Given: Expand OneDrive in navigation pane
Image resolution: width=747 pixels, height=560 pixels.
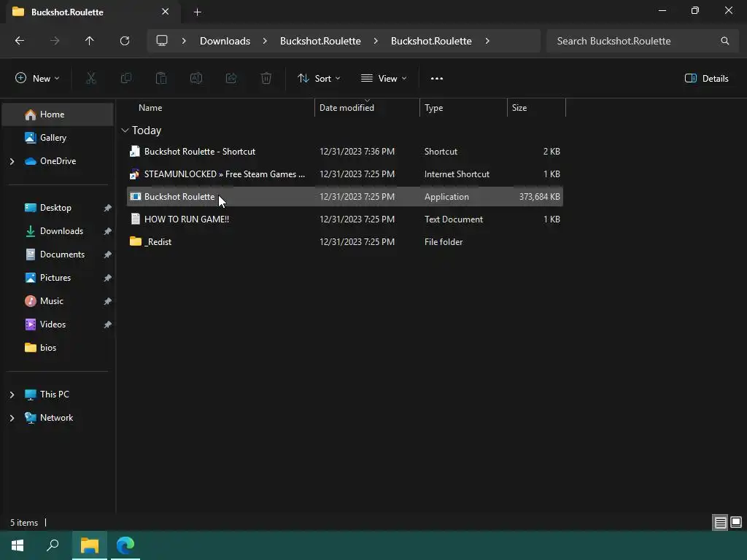Looking at the screenshot, I should point(12,161).
